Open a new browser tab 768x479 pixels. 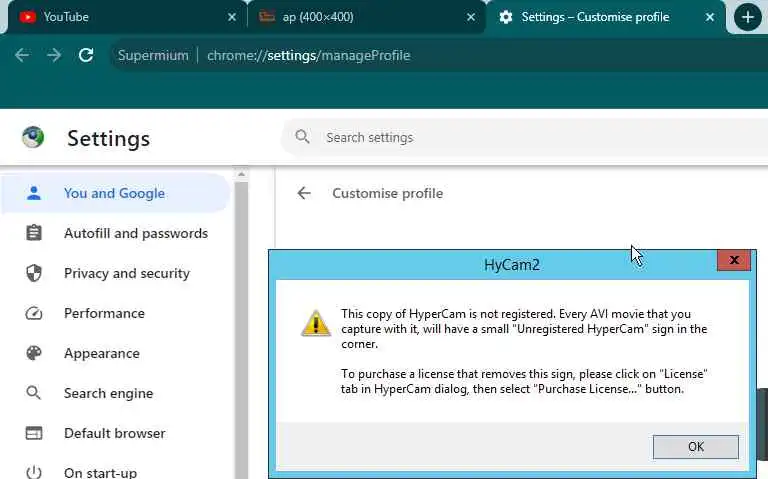pos(747,17)
